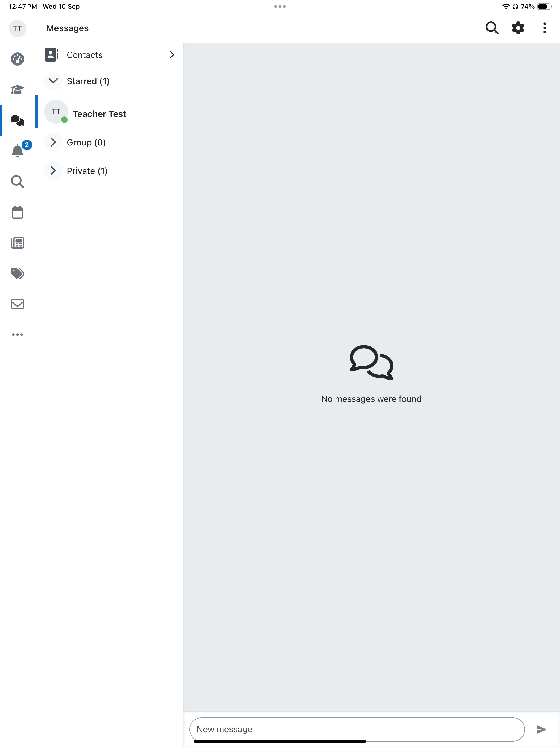Search messages using top magnifier icon
Image resolution: width=560 pixels, height=747 pixels.
coord(492,28)
